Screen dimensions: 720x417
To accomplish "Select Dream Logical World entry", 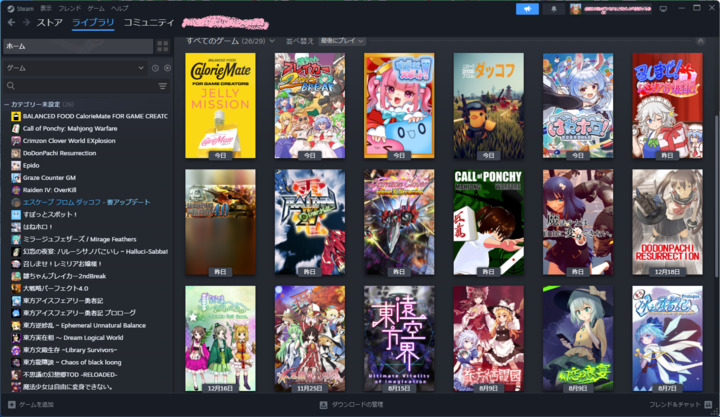I will click(68, 338).
